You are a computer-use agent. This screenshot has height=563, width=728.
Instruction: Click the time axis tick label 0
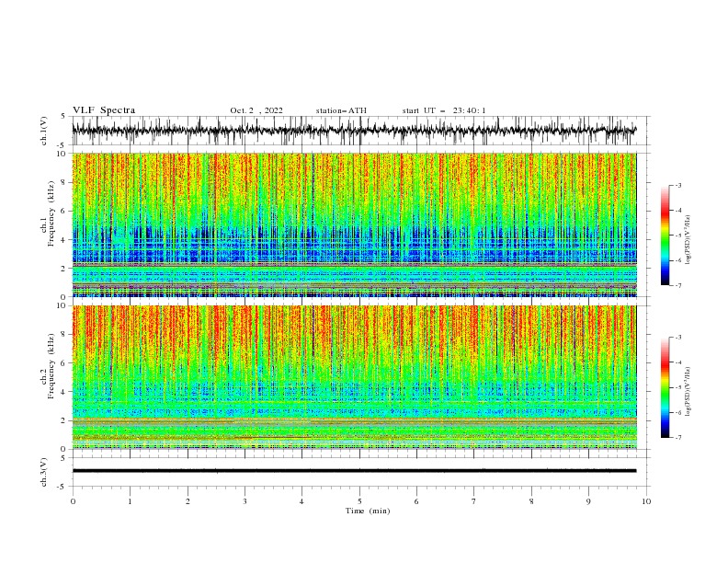73,501
